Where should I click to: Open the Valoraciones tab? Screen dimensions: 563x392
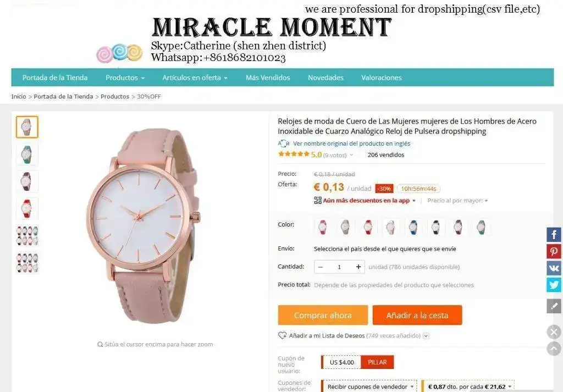(382, 78)
